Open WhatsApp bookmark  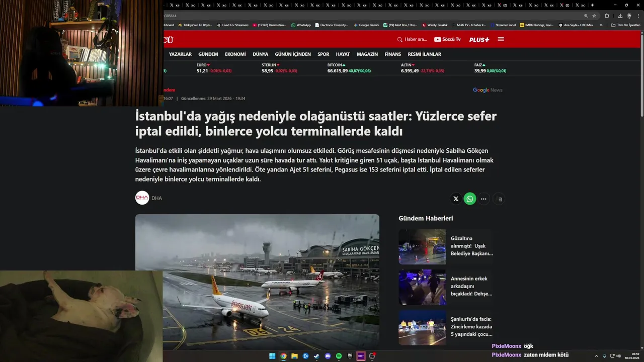tap(301, 25)
